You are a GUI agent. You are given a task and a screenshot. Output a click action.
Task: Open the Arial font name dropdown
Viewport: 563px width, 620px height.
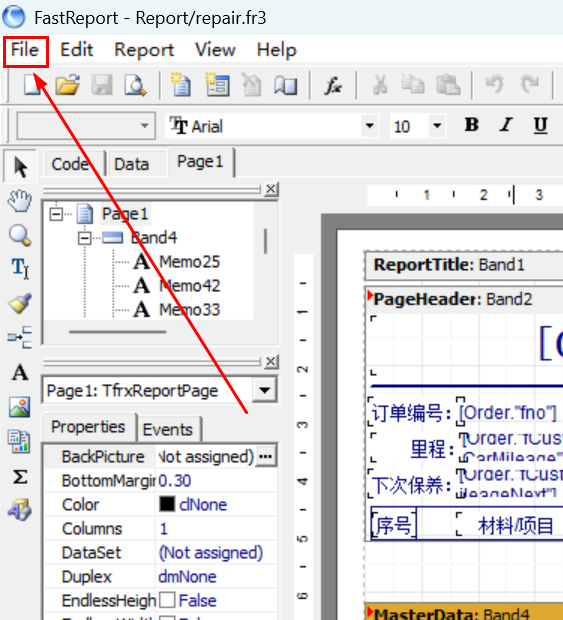pyautogui.click(x=369, y=126)
